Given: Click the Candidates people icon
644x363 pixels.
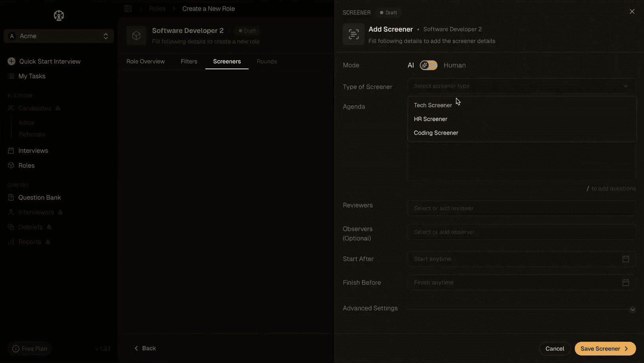Looking at the screenshot, I should 11,108.
